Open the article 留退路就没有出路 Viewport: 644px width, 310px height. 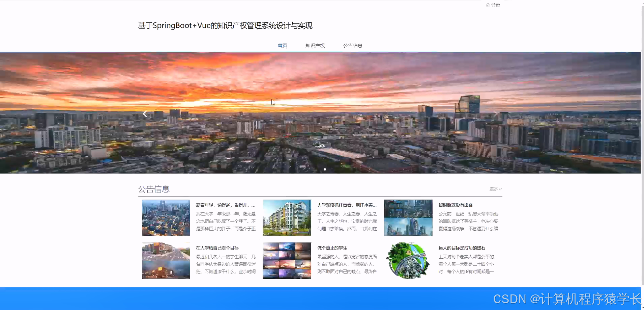456,205
